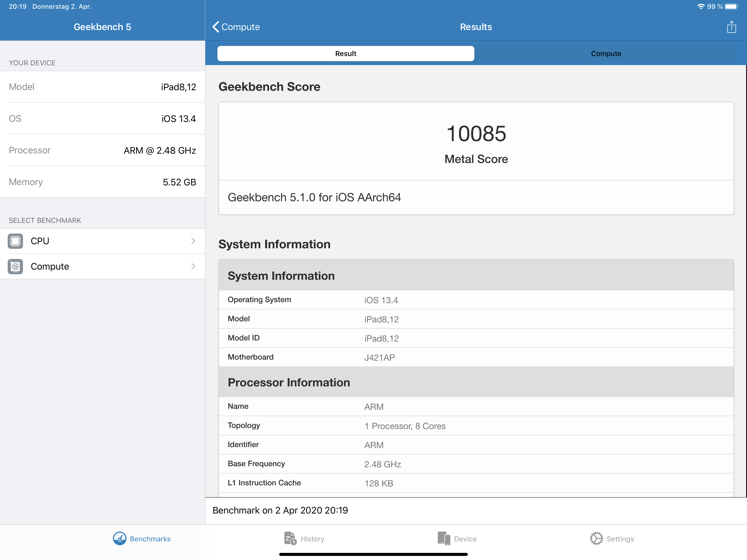Tap the History document icon
Screen dimensions: 747x560
click(x=290, y=538)
